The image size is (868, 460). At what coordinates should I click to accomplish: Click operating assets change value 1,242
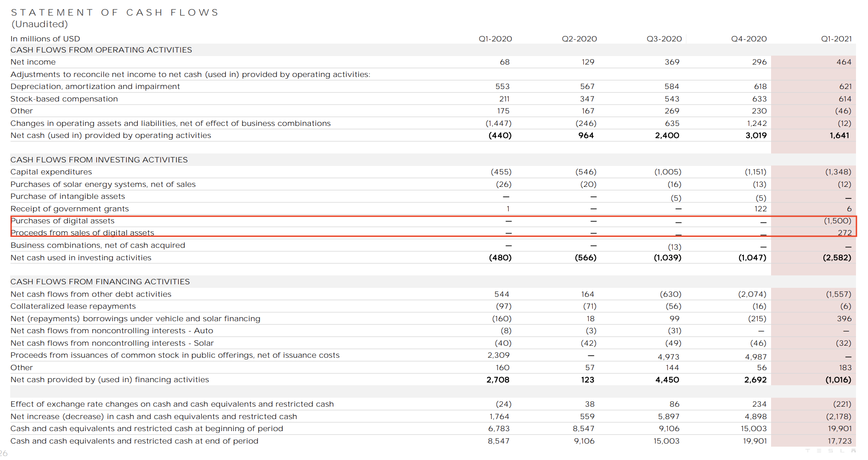(x=757, y=123)
